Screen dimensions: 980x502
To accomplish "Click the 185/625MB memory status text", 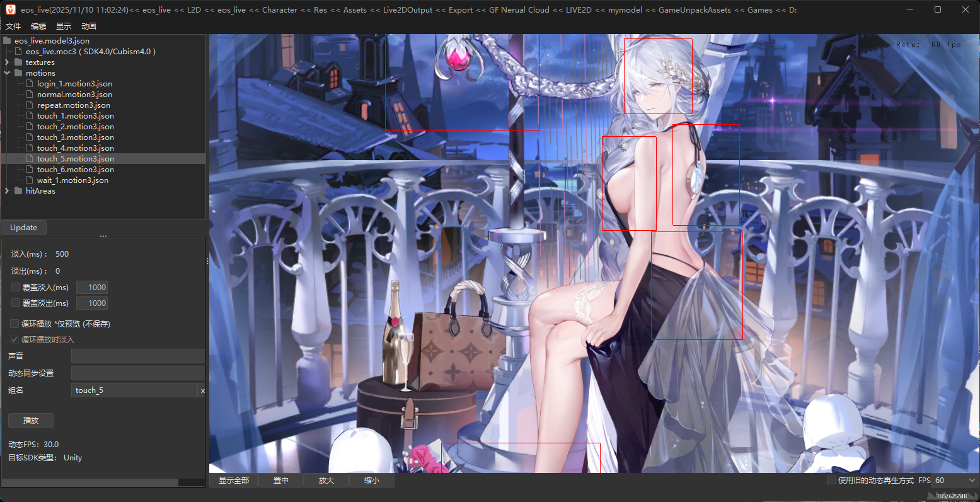I will click(952, 496).
